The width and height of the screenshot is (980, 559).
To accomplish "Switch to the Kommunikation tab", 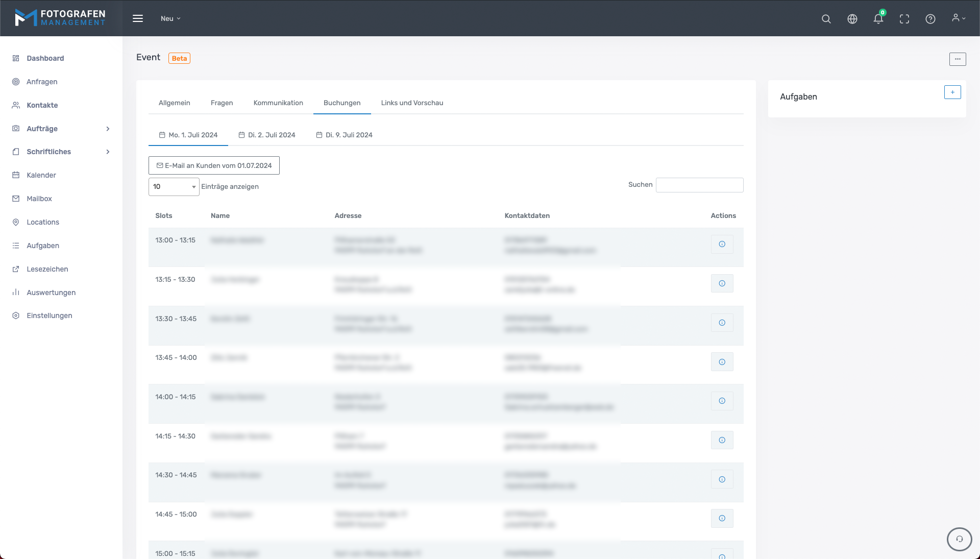I will [278, 103].
